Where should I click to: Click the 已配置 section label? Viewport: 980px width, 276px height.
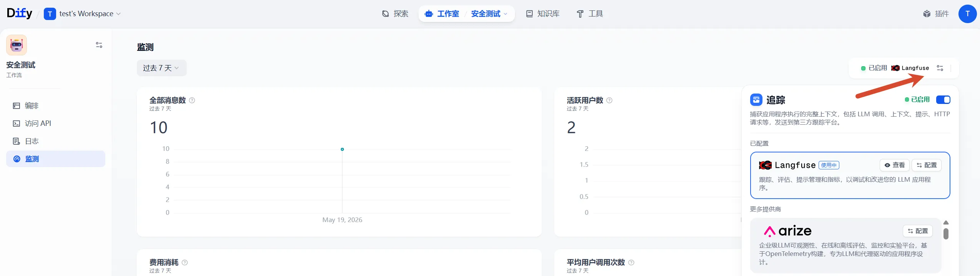[759, 144]
